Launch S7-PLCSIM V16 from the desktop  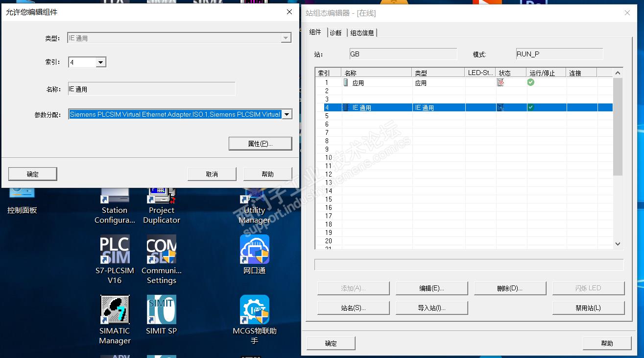point(115,260)
